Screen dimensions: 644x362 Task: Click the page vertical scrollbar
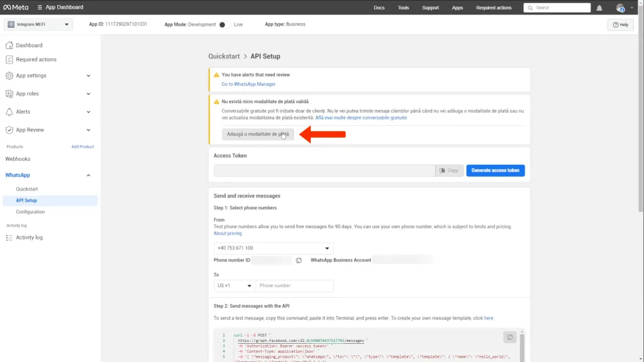[x=641, y=108]
